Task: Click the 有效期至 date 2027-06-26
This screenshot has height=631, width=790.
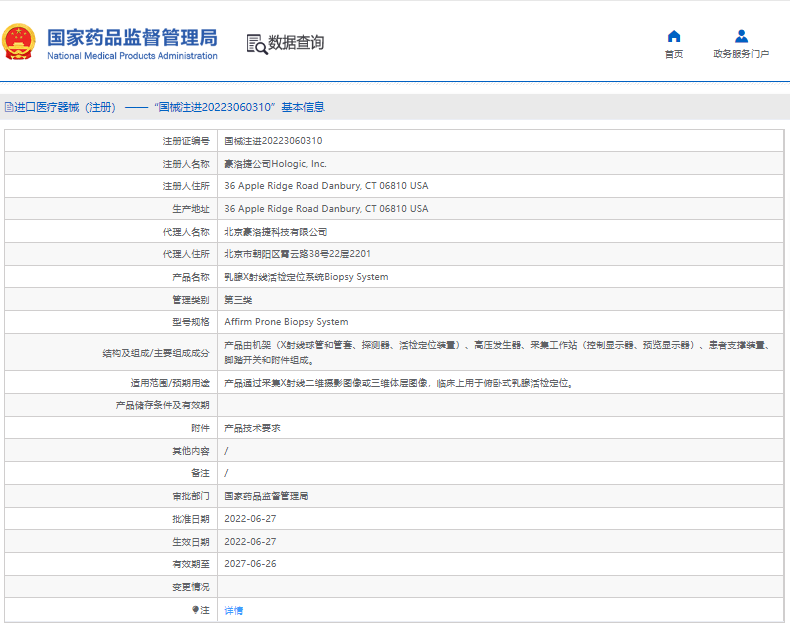Action: [x=250, y=564]
